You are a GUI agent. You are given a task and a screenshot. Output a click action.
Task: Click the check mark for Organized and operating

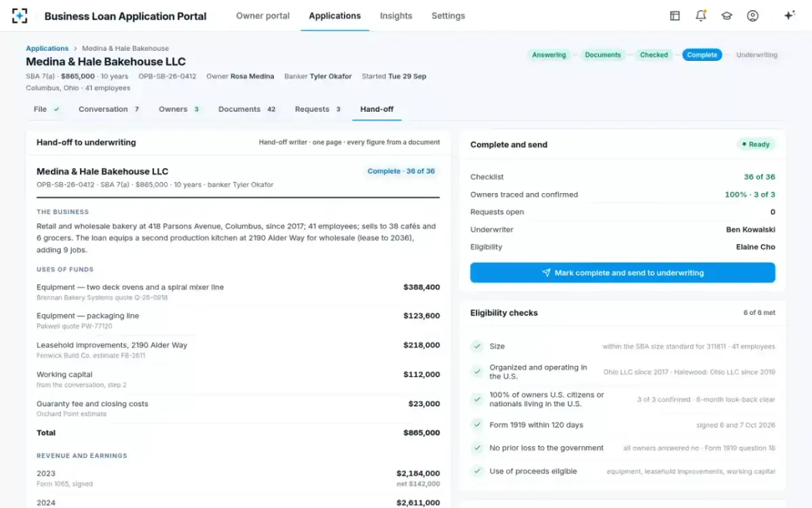477,372
